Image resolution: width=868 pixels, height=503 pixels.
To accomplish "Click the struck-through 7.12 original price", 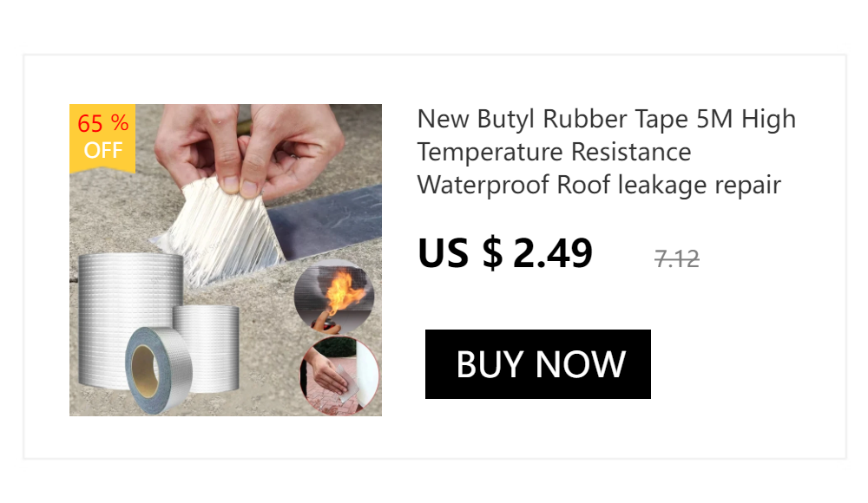I will coord(676,259).
